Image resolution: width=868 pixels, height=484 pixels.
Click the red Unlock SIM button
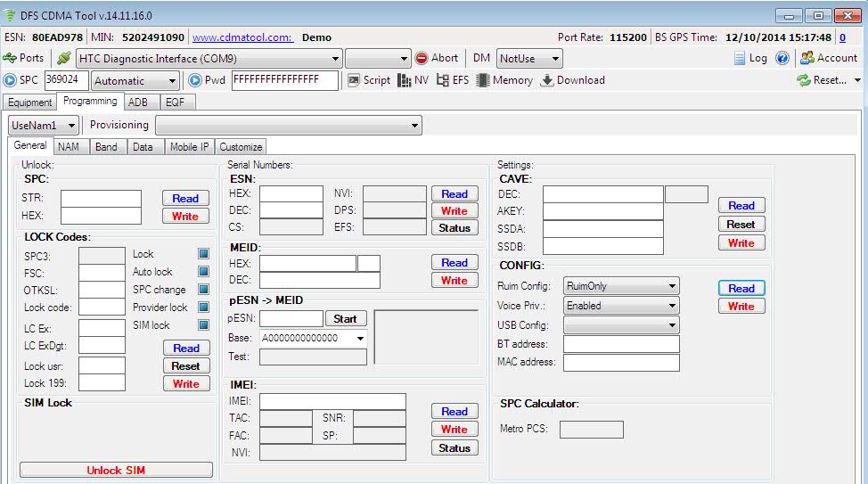116,470
